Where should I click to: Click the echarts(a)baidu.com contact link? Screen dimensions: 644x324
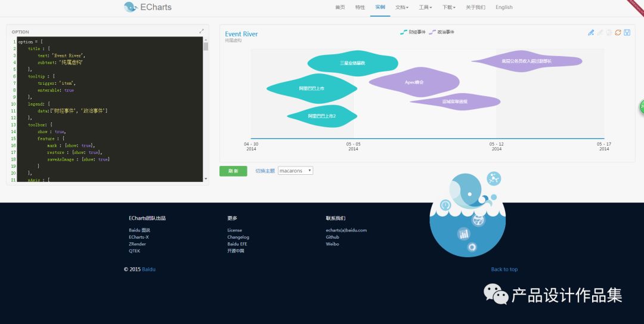pos(346,230)
